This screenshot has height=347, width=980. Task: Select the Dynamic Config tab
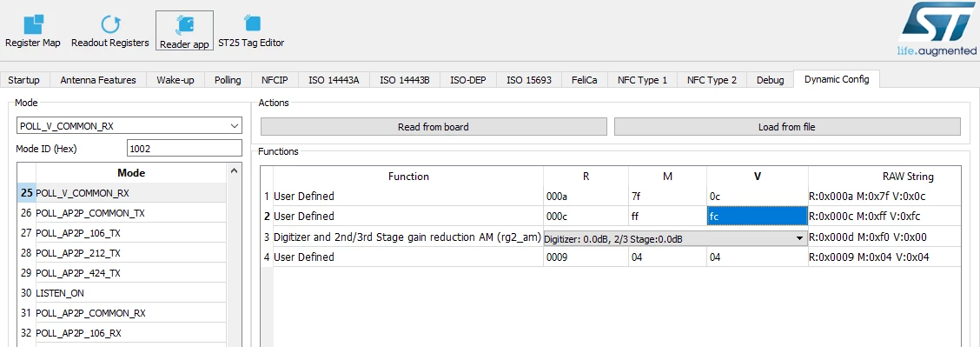837,79
